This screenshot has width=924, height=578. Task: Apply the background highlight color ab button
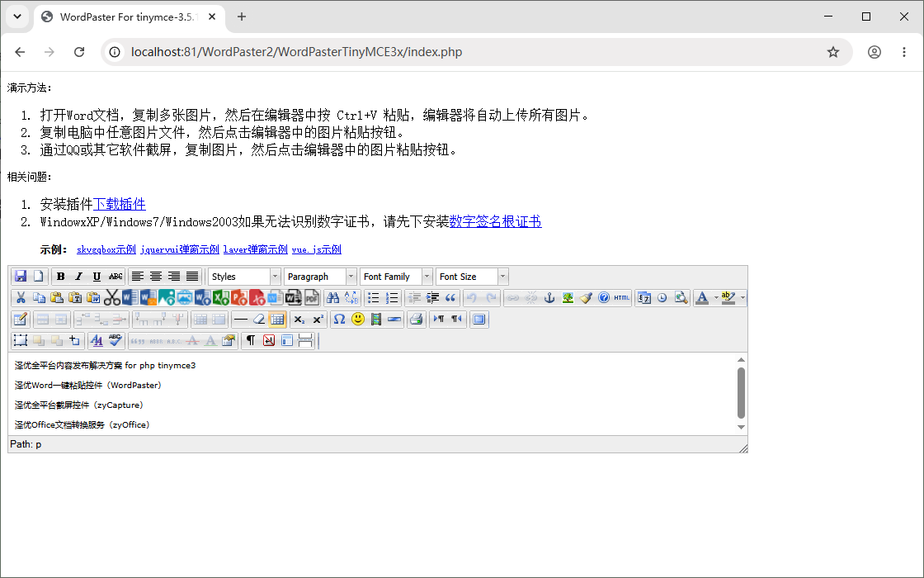728,298
